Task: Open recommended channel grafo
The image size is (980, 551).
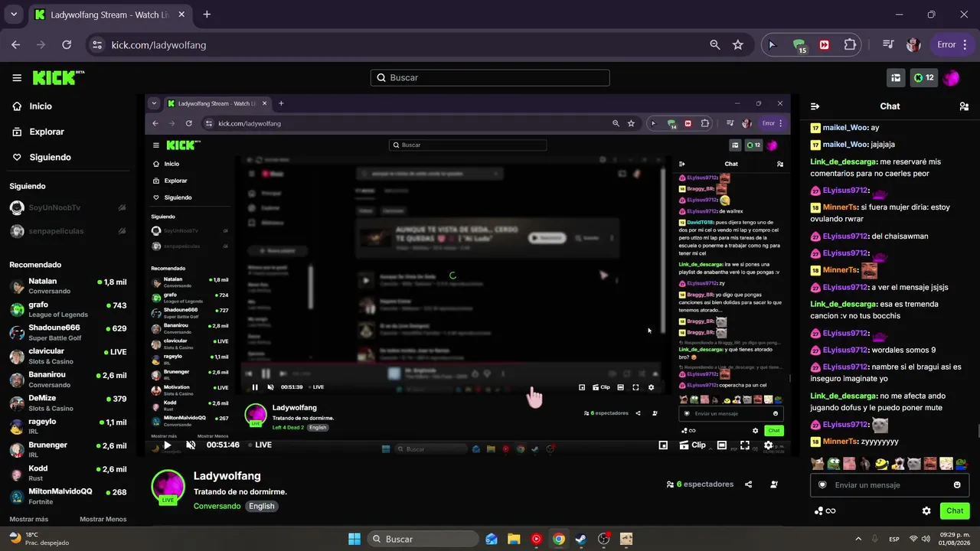Action: [67, 309]
